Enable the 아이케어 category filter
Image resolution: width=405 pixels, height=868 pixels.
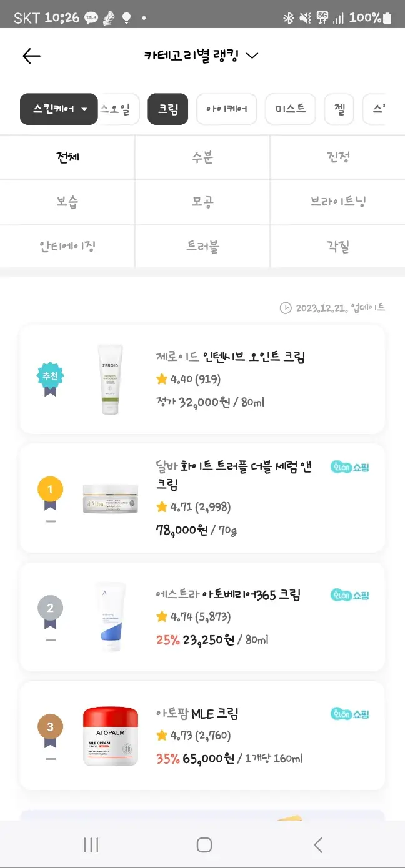(226, 108)
